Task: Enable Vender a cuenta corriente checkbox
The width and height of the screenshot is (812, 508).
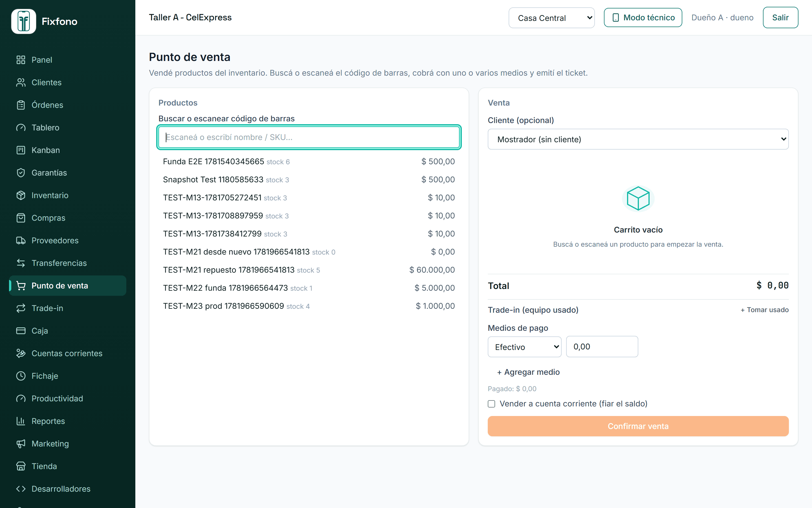Action: (x=491, y=404)
